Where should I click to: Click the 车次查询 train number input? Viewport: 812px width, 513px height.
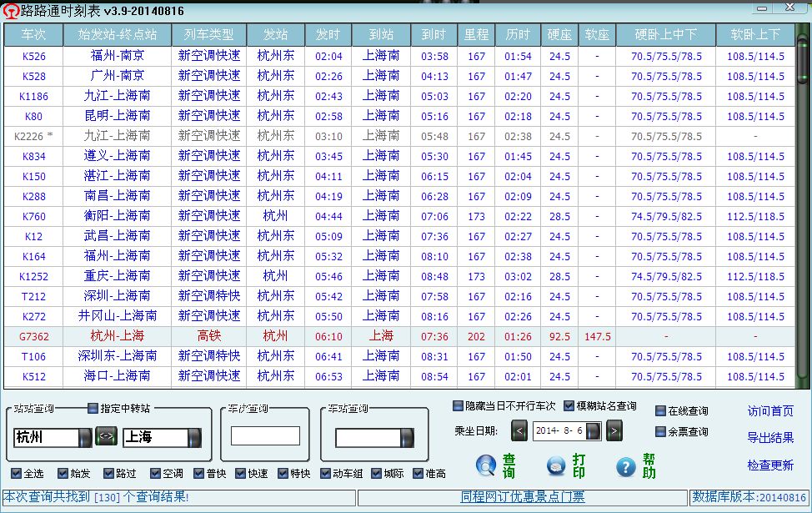point(265,435)
